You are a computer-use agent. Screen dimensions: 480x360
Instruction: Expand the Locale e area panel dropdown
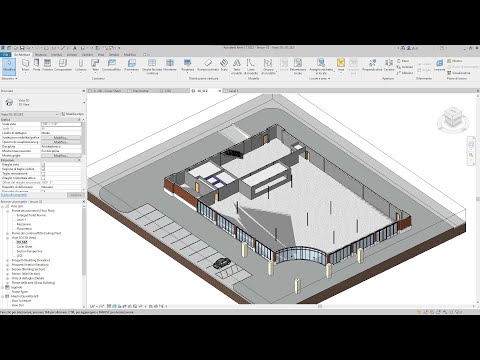coord(319,78)
